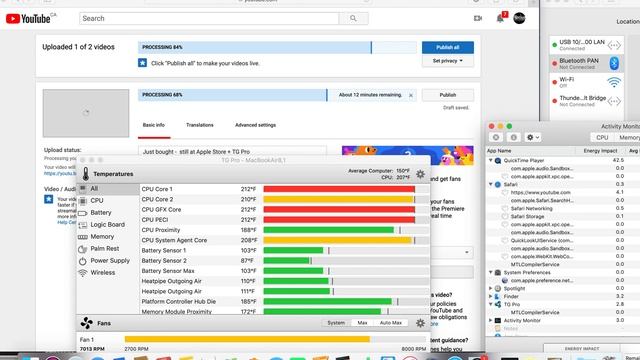Select the CPU GFX Core temperature row
Image resolution: width=640 pixels, height=360 pixels.
point(284,209)
